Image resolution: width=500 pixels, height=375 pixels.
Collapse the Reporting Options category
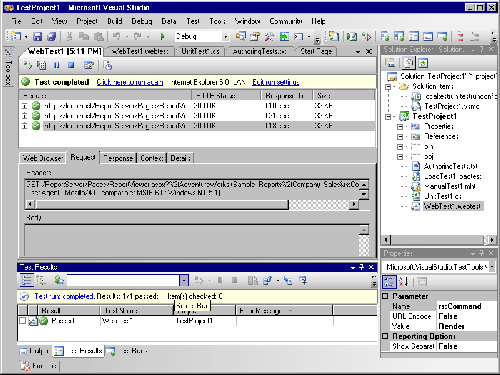point(385,336)
